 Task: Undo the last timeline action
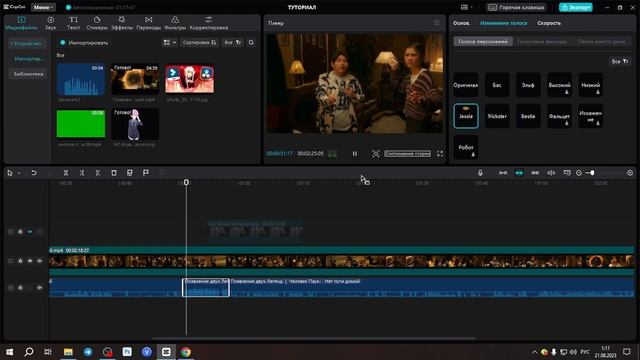[34, 173]
